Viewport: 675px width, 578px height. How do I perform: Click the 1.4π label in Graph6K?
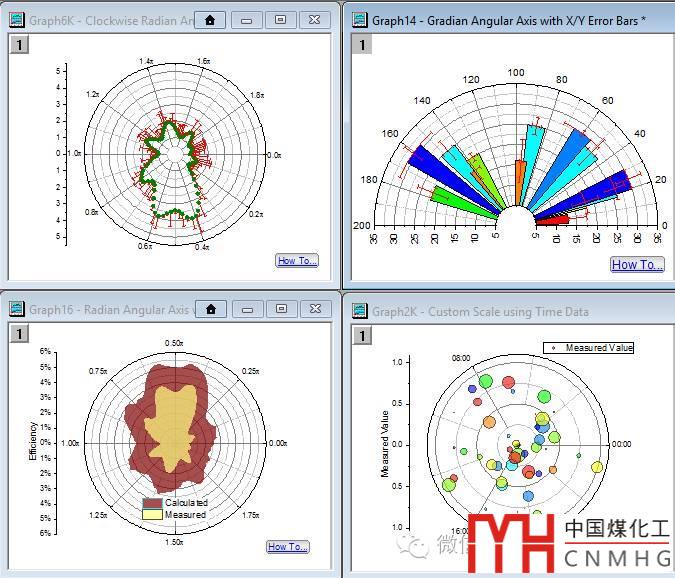(146, 61)
